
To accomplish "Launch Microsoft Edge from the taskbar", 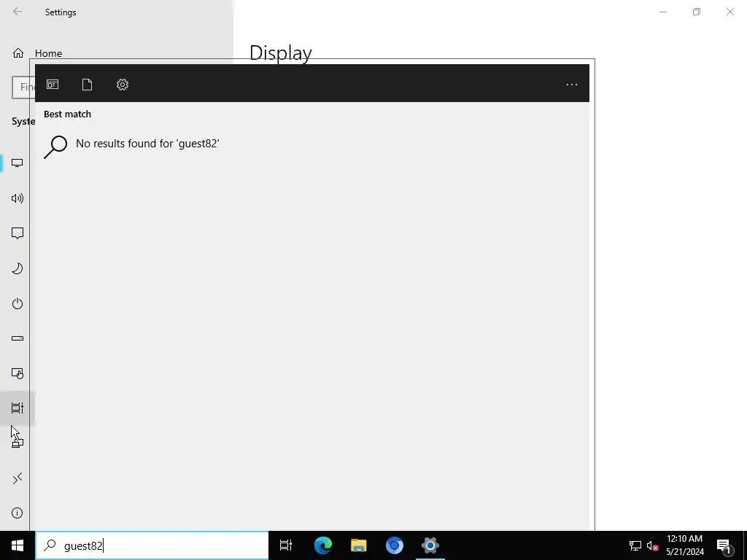I will pos(323,545).
